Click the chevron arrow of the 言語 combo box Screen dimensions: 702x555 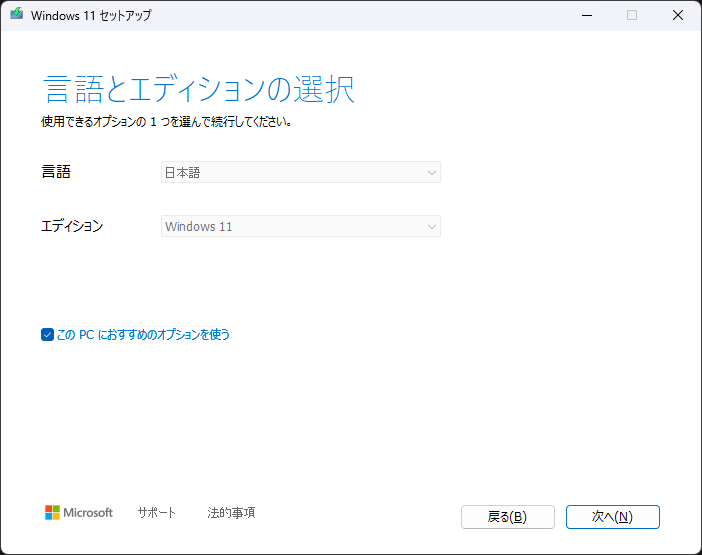[432, 173]
